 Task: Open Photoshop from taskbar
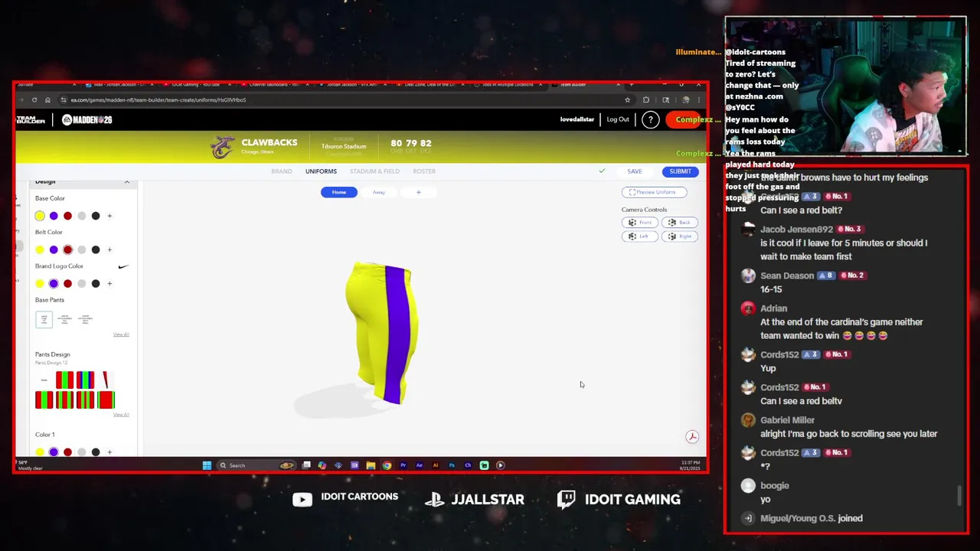[452, 465]
